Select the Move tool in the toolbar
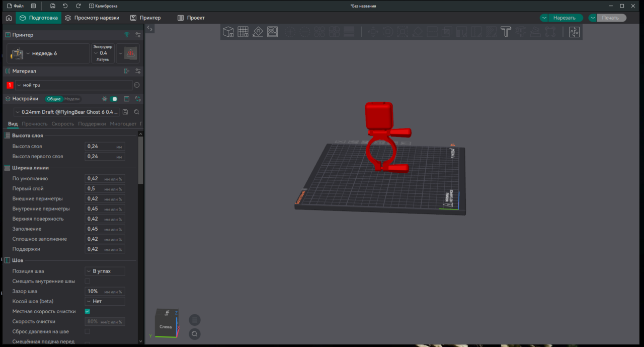This screenshot has width=644, height=347. [373, 32]
